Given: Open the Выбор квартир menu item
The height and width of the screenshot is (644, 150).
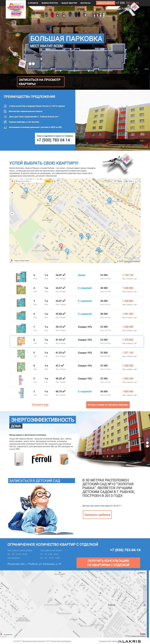Looking at the screenshot, I should (69, 3).
